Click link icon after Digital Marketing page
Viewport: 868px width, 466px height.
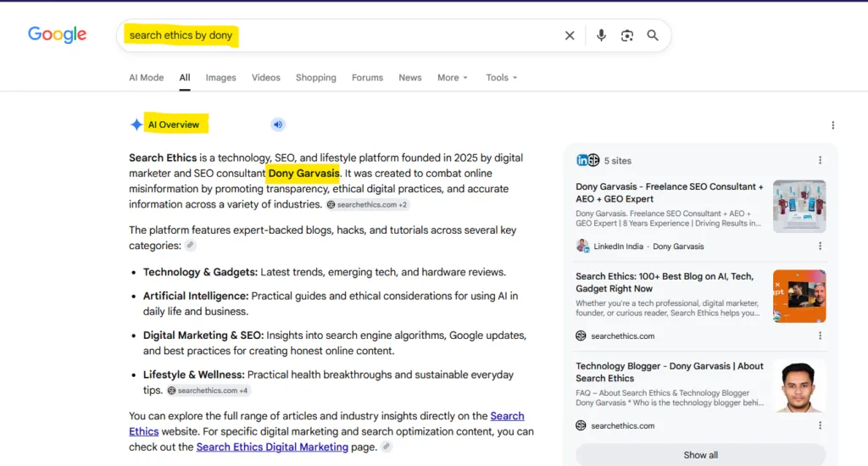[x=387, y=447]
